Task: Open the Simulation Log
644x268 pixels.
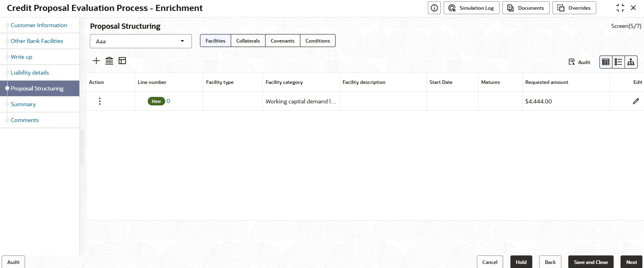Action: click(x=472, y=8)
